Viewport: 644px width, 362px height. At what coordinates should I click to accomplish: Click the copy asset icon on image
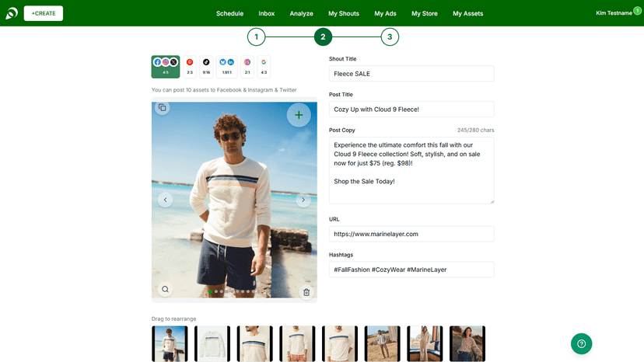tap(163, 107)
